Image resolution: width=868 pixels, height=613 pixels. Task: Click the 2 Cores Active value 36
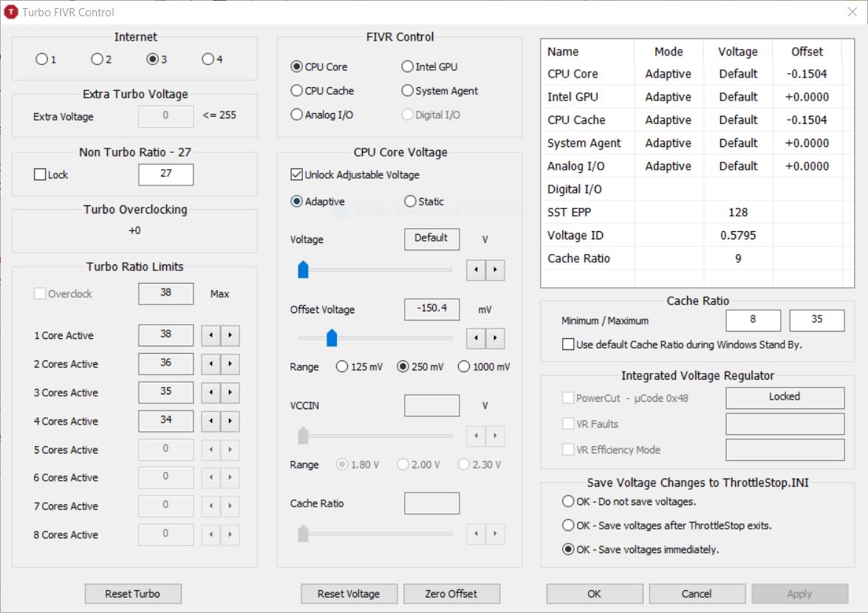pos(166,363)
